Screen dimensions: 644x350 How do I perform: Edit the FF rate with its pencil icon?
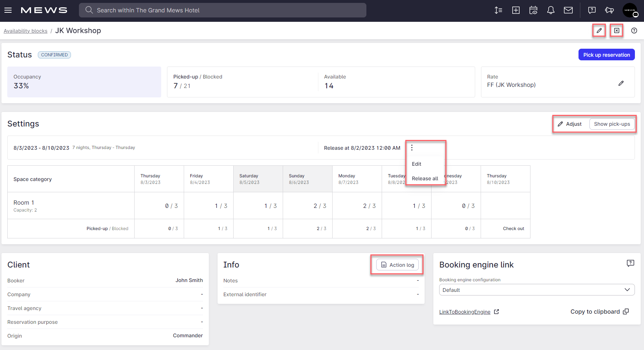[x=621, y=83]
